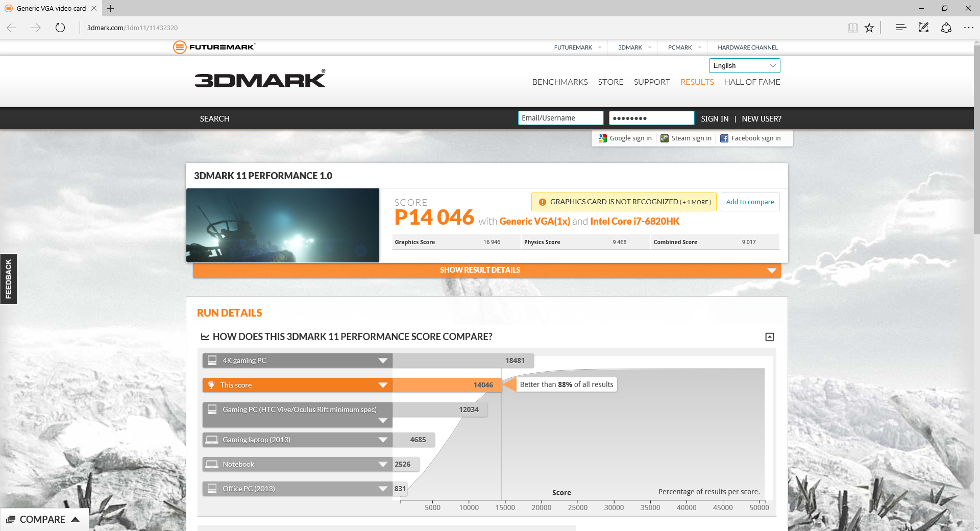Open the browser more options ellipsis

pos(969,28)
